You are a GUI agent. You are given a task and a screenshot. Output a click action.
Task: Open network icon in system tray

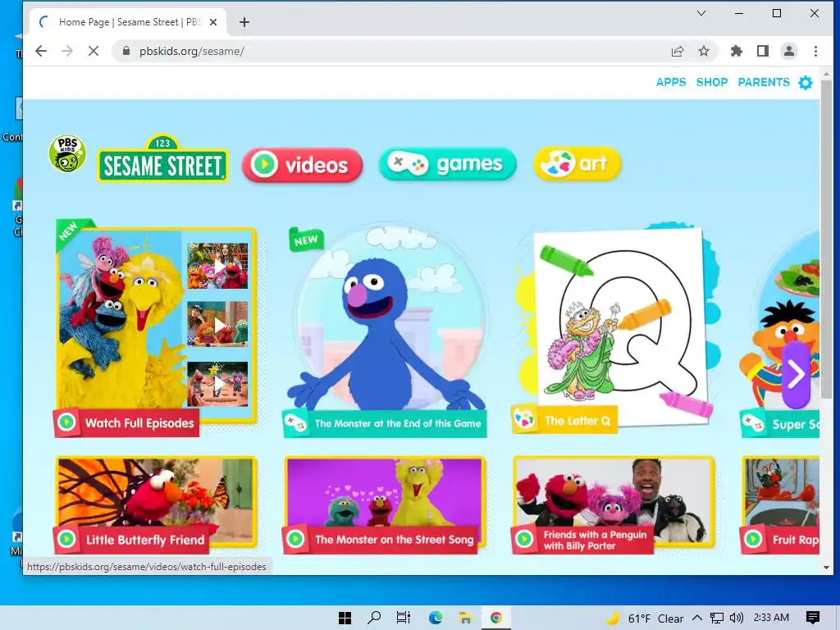(716, 618)
